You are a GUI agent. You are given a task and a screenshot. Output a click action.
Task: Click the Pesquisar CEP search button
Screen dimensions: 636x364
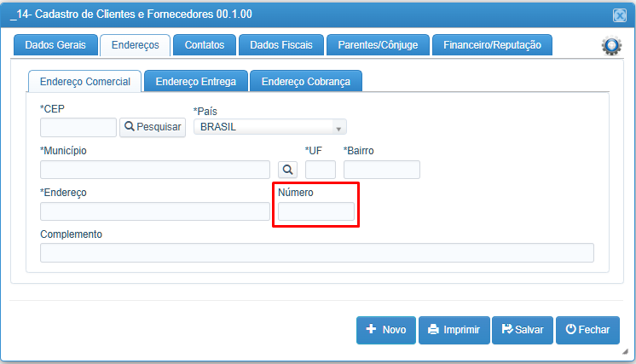[153, 127]
